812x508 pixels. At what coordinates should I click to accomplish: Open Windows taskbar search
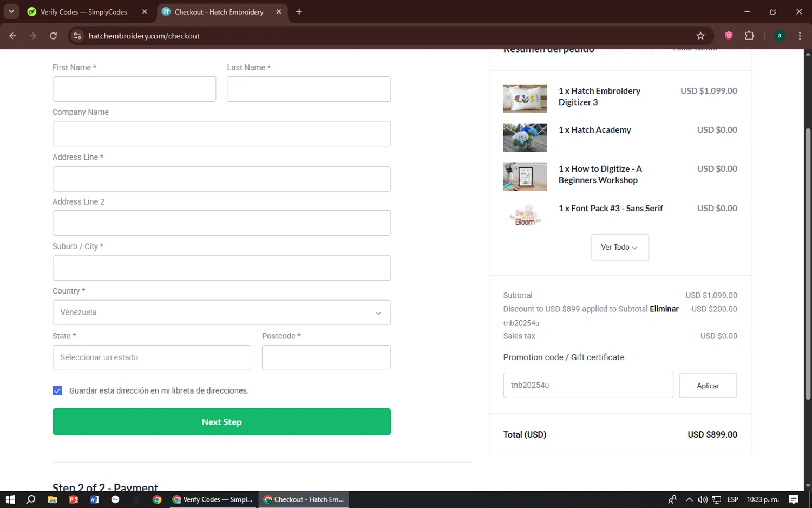(x=31, y=499)
